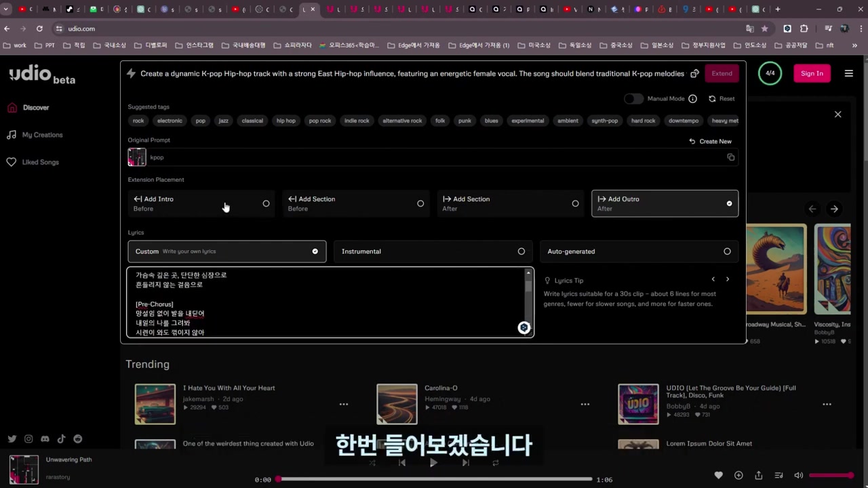Skip to previous track in player

click(x=402, y=463)
